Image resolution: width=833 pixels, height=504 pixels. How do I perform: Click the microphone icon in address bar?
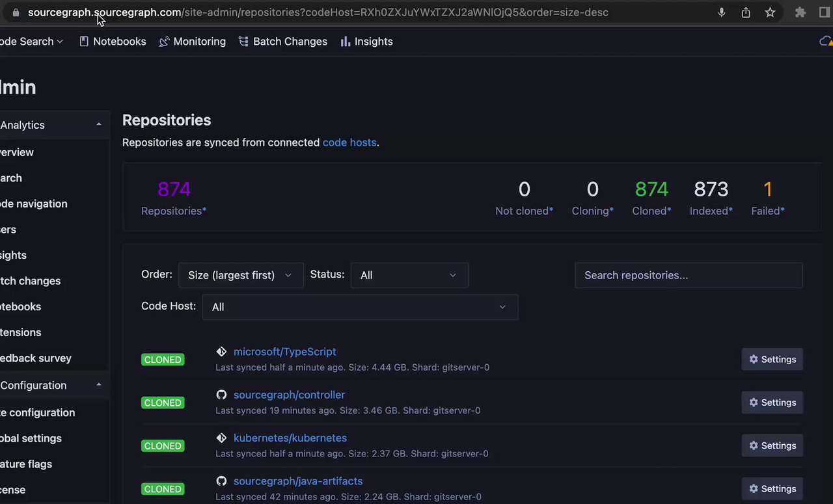[x=722, y=12]
